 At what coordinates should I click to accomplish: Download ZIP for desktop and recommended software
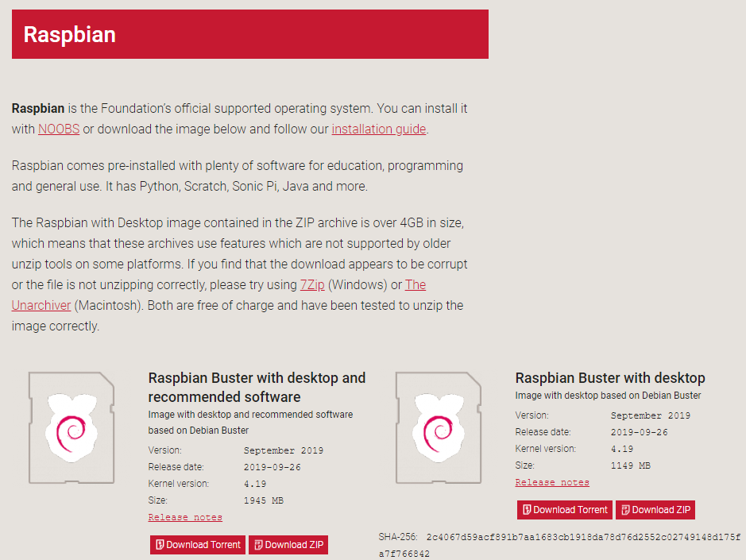pos(288,545)
